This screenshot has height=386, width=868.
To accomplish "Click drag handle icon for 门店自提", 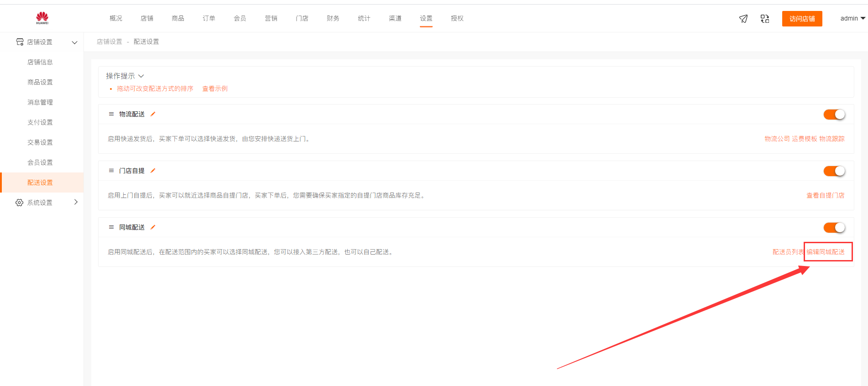I will [x=111, y=171].
